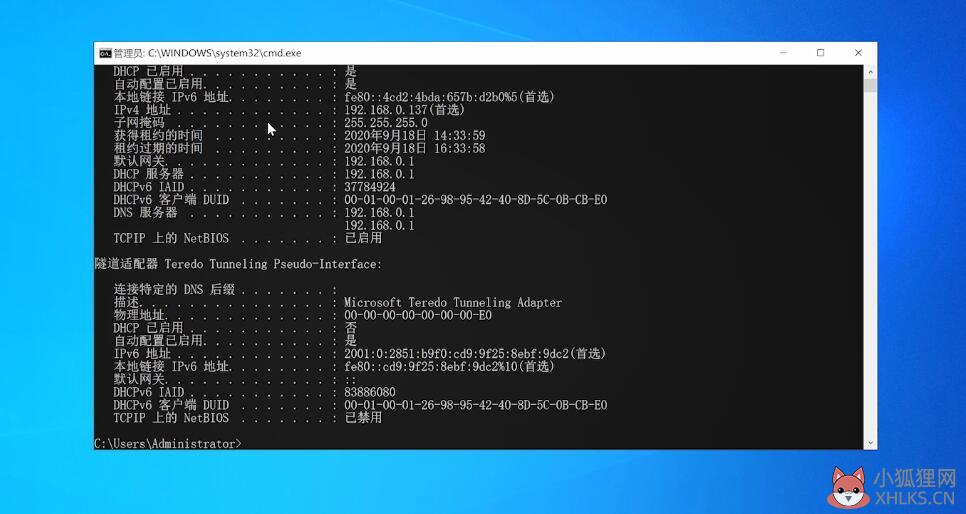Click the "DHCP 服务器" value 192.168.0.1
Viewport: 966px width, 514px height.
tap(379, 174)
